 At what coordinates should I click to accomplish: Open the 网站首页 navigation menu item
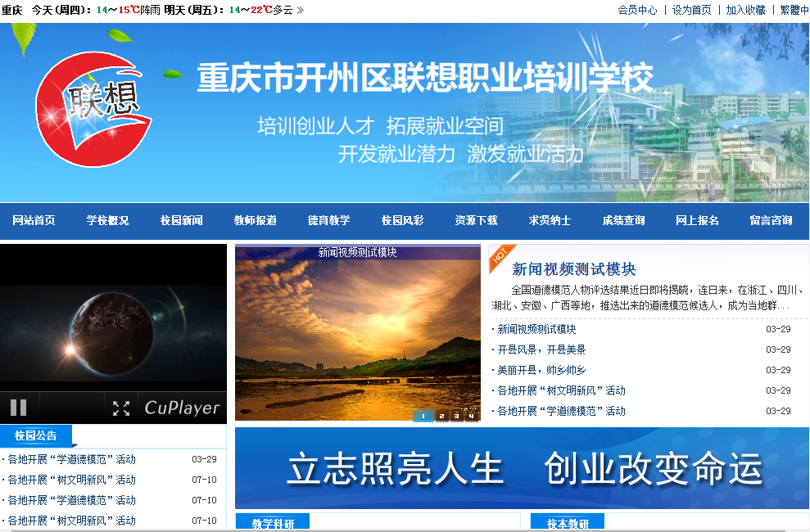pos(34,220)
